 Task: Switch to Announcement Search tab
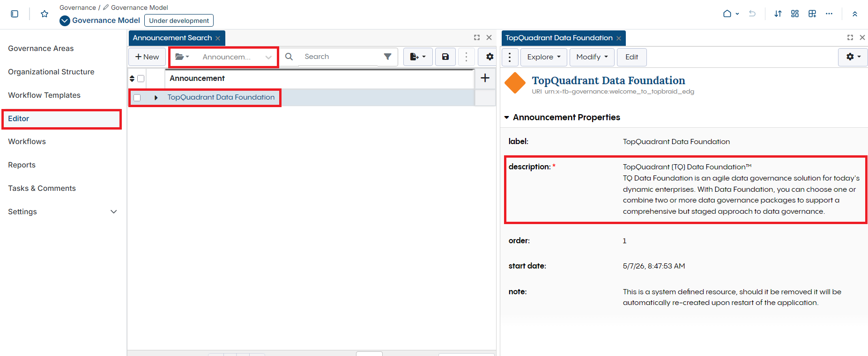coord(172,38)
